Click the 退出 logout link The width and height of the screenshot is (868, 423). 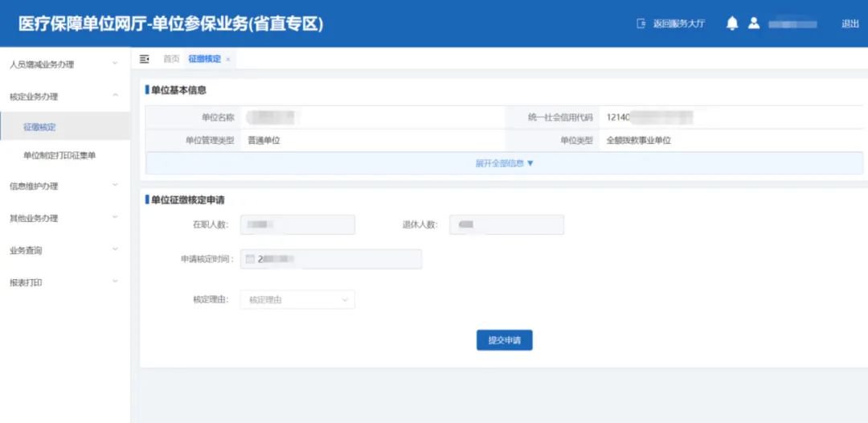(850, 24)
